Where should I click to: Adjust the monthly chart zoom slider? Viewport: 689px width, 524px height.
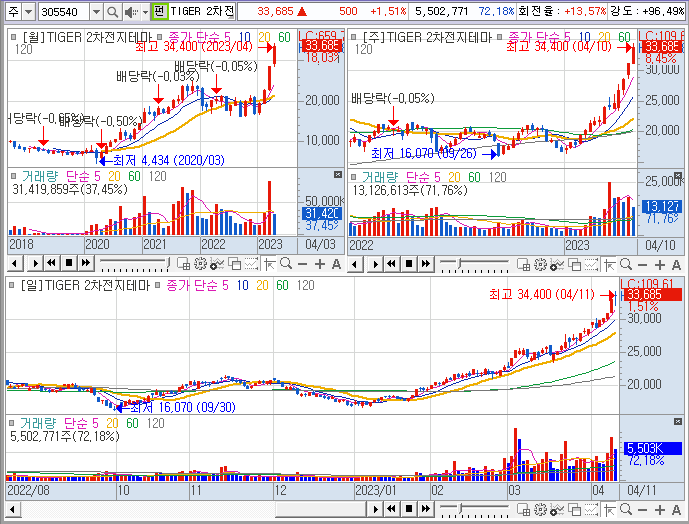point(134,264)
